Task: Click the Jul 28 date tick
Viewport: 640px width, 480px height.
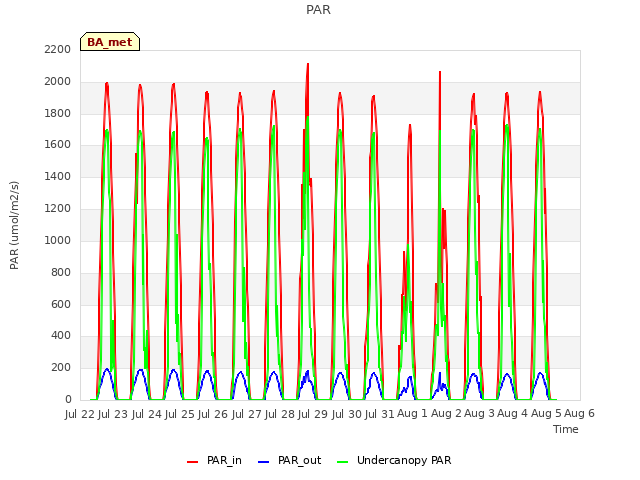Action: pos(280,414)
